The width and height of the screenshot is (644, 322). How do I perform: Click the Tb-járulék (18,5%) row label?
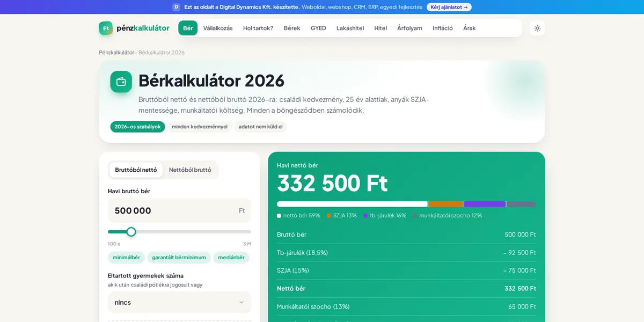[302, 253]
